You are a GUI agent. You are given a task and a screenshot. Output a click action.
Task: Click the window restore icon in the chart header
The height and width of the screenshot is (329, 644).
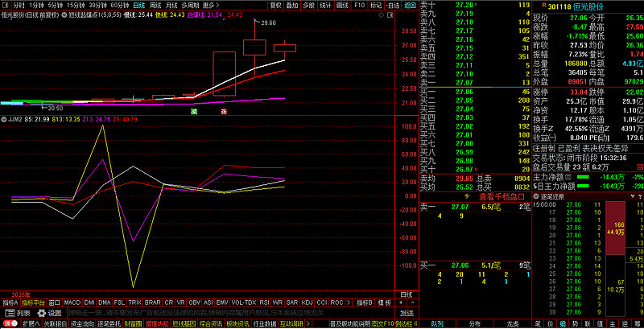389,14
